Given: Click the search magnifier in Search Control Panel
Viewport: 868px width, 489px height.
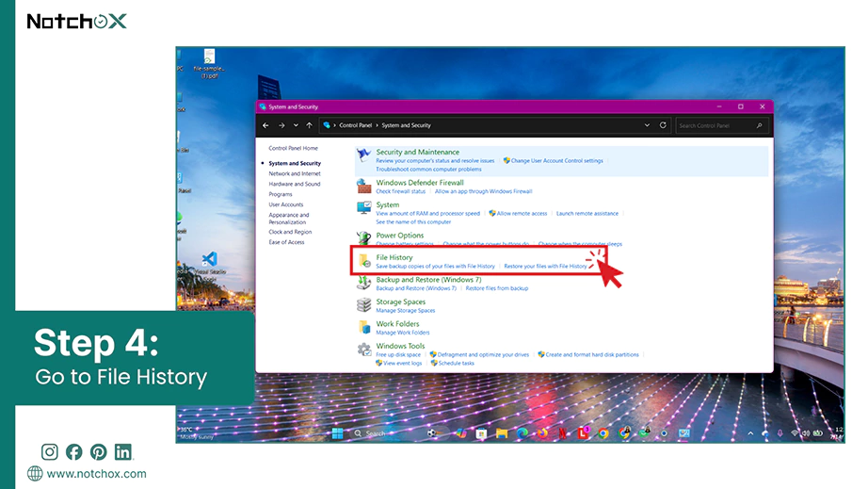Looking at the screenshot, I should click(759, 125).
